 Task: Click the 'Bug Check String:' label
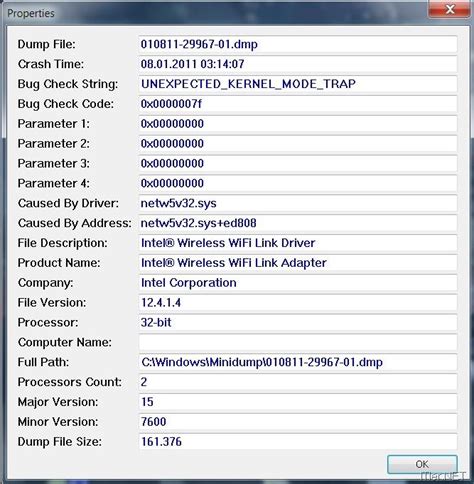[68, 84]
